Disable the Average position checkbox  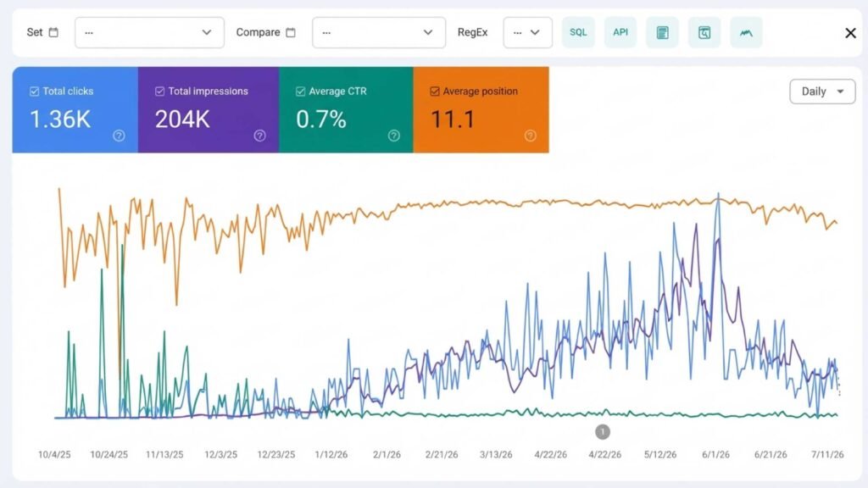click(x=435, y=91)
